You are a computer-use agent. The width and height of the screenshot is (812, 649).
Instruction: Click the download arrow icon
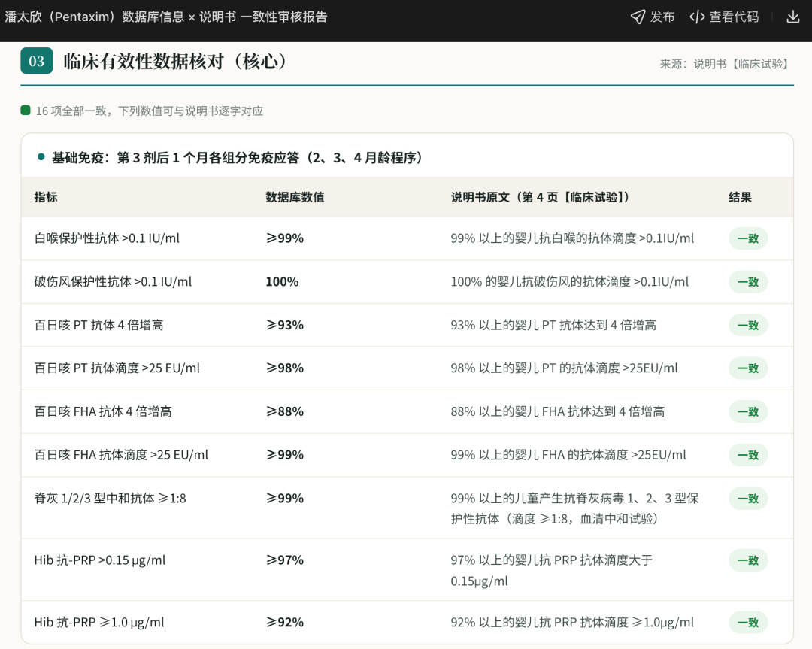(793, 17)
